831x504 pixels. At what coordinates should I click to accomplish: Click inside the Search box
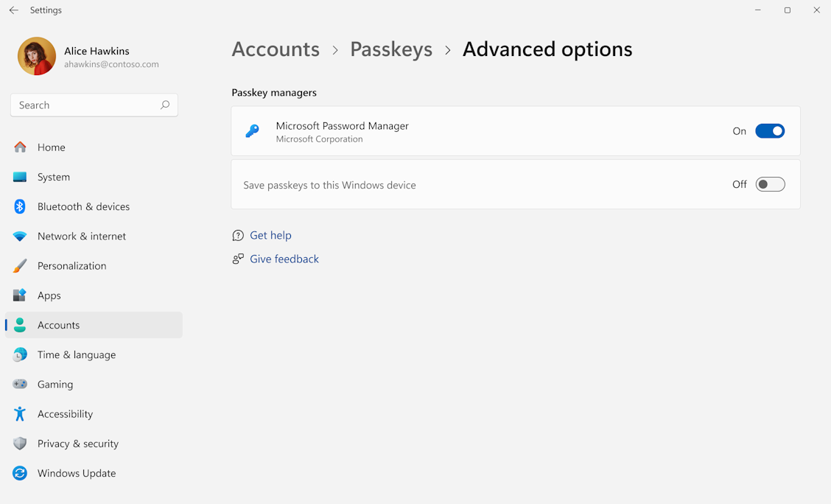[94, 105]
